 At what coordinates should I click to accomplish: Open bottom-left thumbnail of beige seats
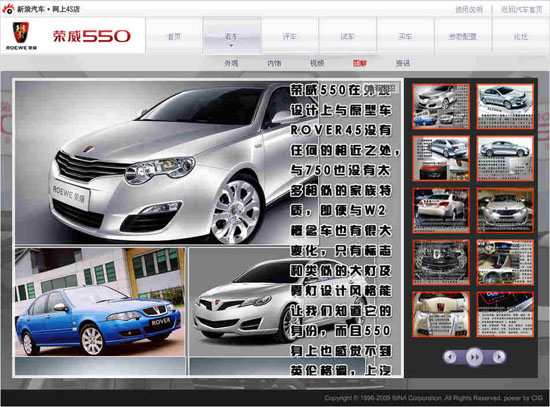click(441, 314)
